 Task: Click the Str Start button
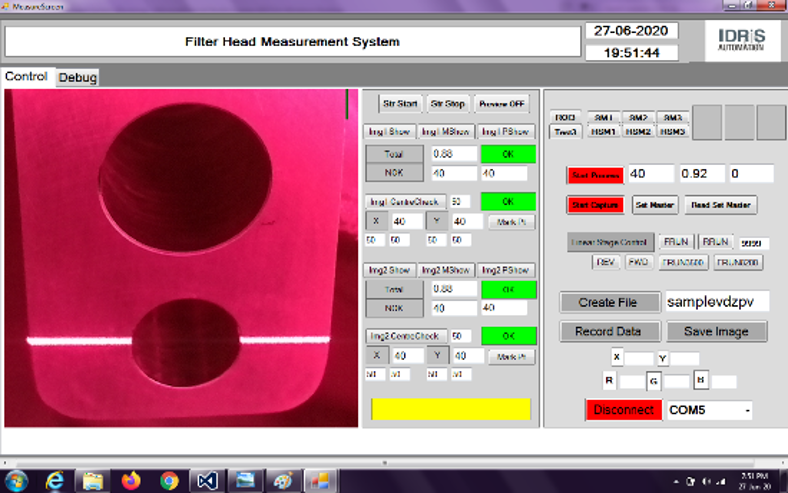[400, 104]
